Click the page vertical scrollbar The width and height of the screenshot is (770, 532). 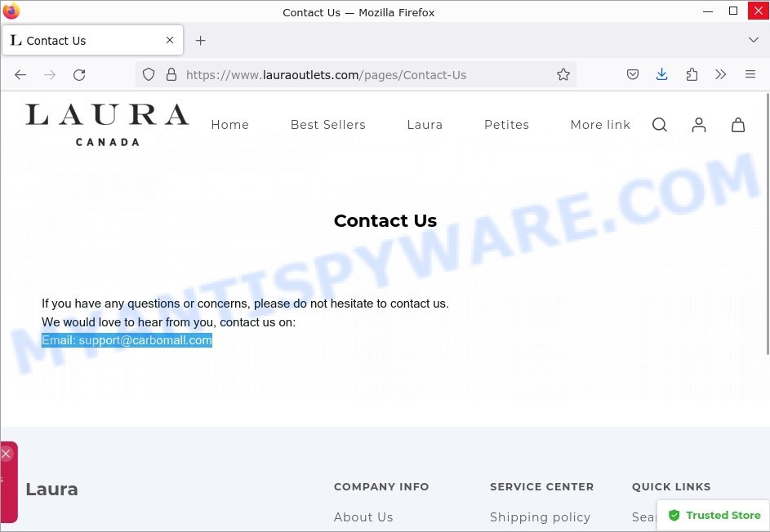coord(767,224)
